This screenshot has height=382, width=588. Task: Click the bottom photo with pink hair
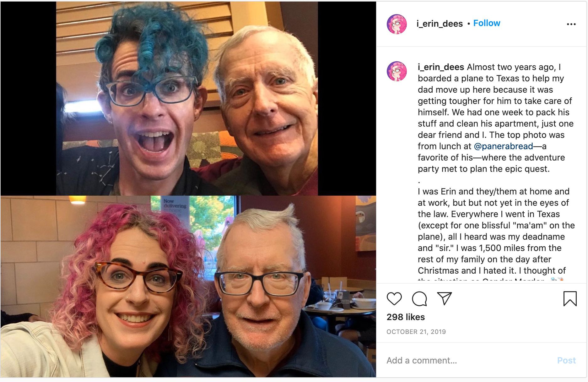tap(188, 286)
